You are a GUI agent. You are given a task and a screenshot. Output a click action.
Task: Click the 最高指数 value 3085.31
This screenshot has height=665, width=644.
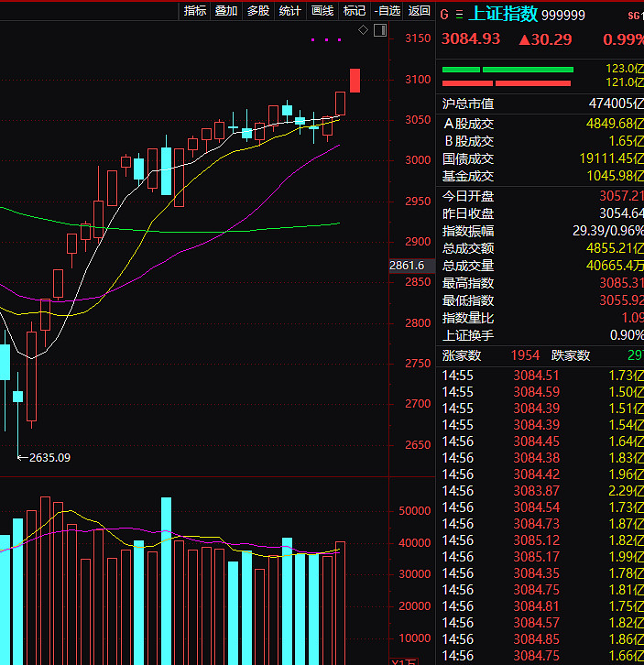click(621, 283)
